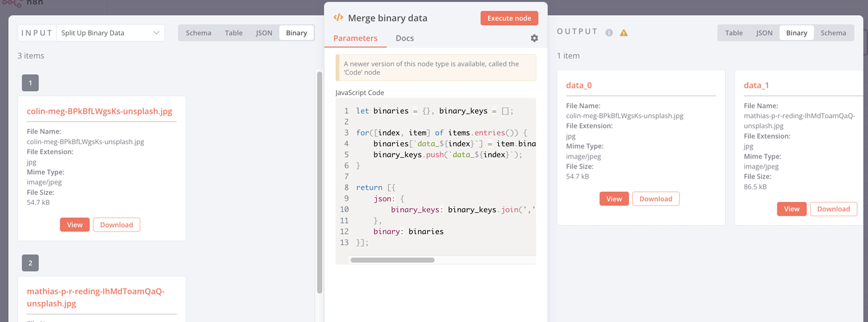Click the code node icon beside title
This screenshot has width=868, height=322.
tap(338, 18)
